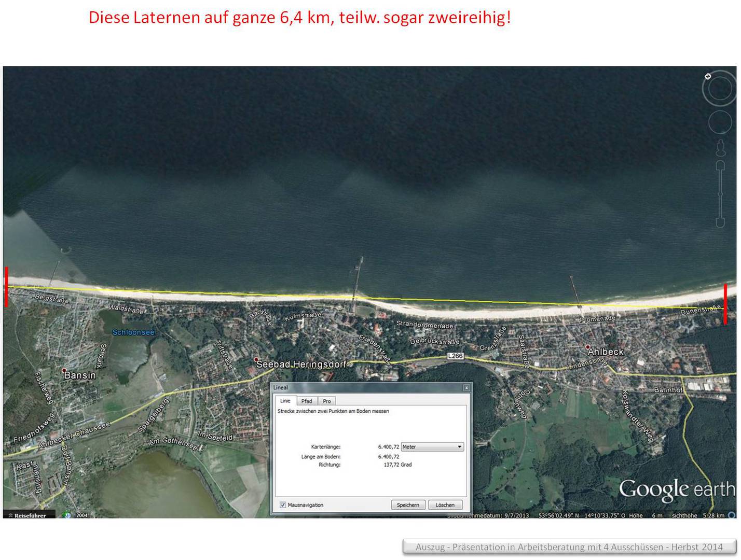This screenshot has height=560, width=741.
Task: Click the zoom slider handle
Action: (720, 194)
